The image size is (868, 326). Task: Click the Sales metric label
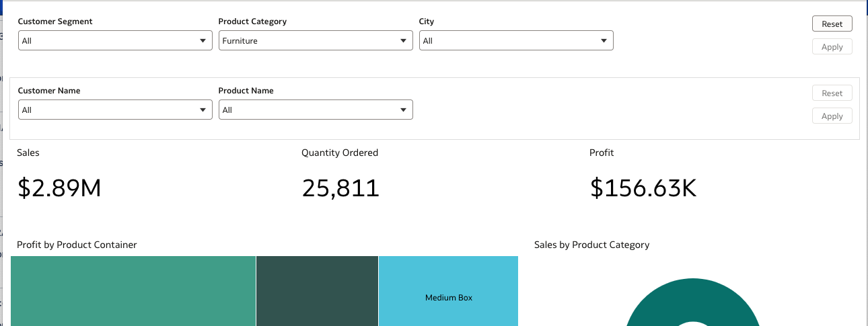tap(28, 153)
